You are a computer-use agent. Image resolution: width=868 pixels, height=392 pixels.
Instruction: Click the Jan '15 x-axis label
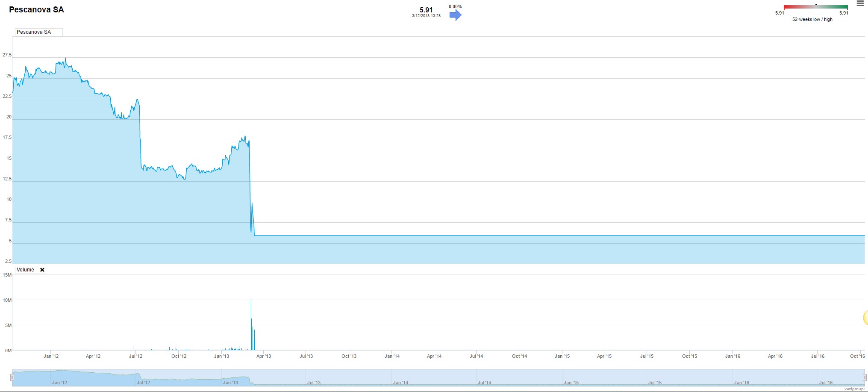click(x=562, y=356)
